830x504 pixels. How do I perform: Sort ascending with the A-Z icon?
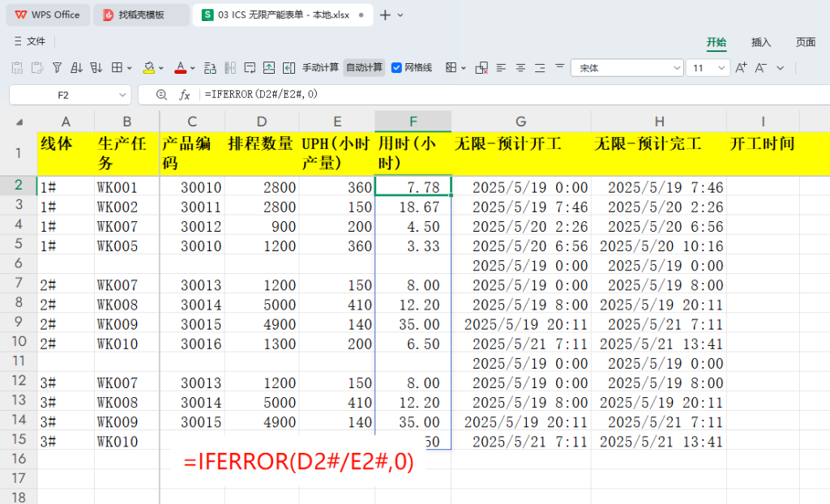(76, 68)
